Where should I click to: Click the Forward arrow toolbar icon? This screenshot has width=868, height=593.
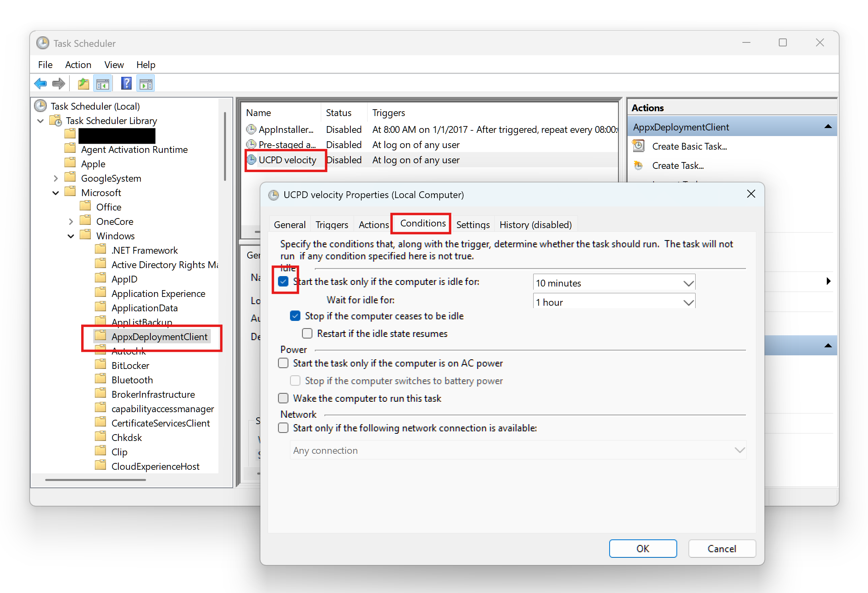(58, 84)
